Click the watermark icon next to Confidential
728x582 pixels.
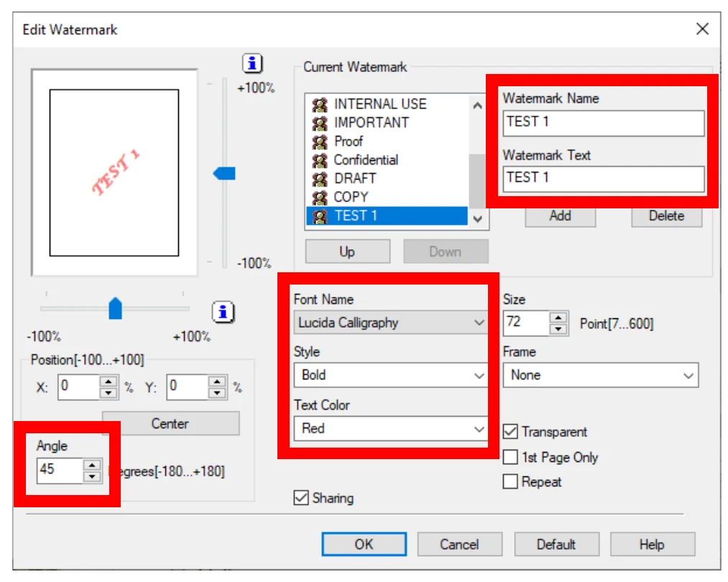point(319,160)
